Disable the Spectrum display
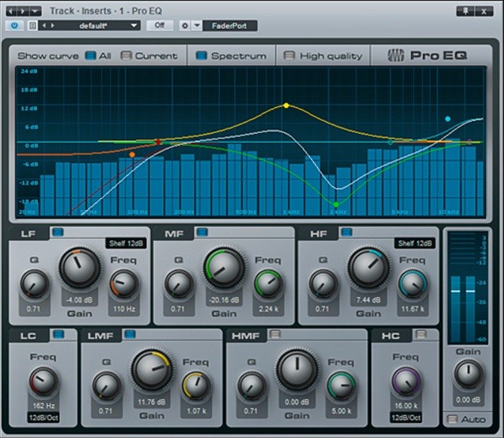The height and width of the screenshot is (438, 504). 201,55
